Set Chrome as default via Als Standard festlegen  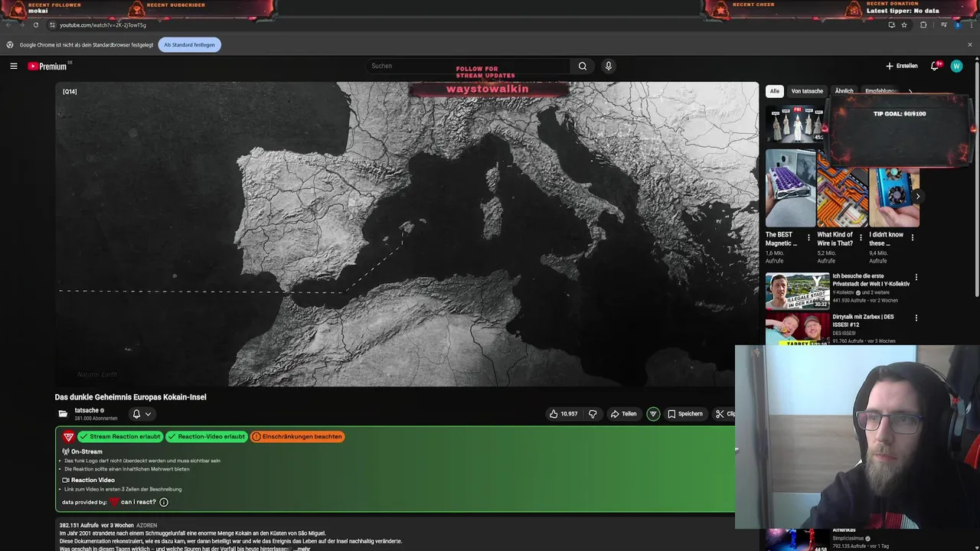click(189, 44)
